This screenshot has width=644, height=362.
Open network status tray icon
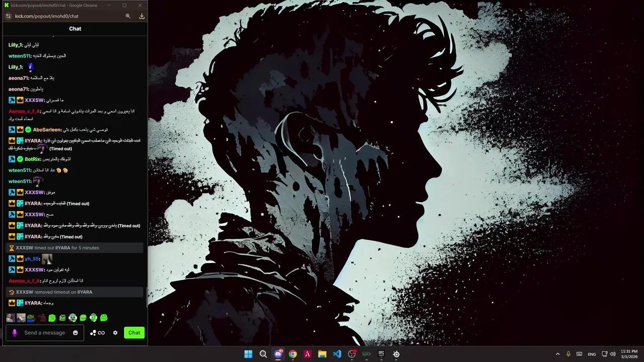(605, 354)
